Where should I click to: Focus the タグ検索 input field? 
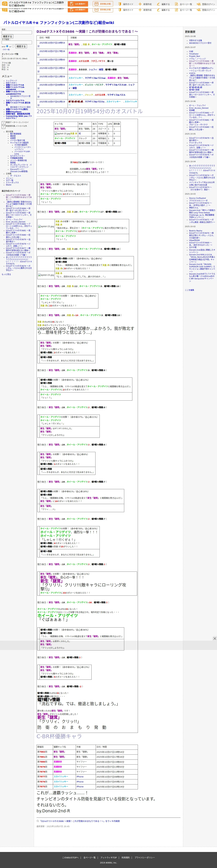click(x=17, y=43)
